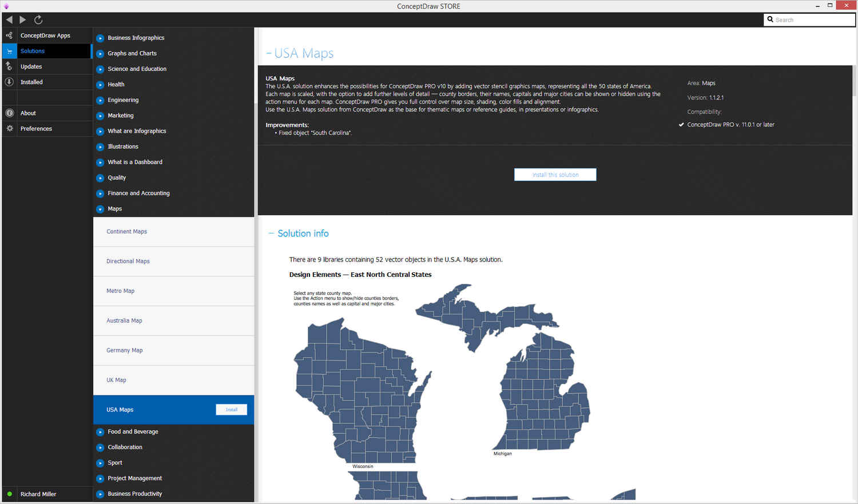Open the Continent Maps solution

click(173, 232)
